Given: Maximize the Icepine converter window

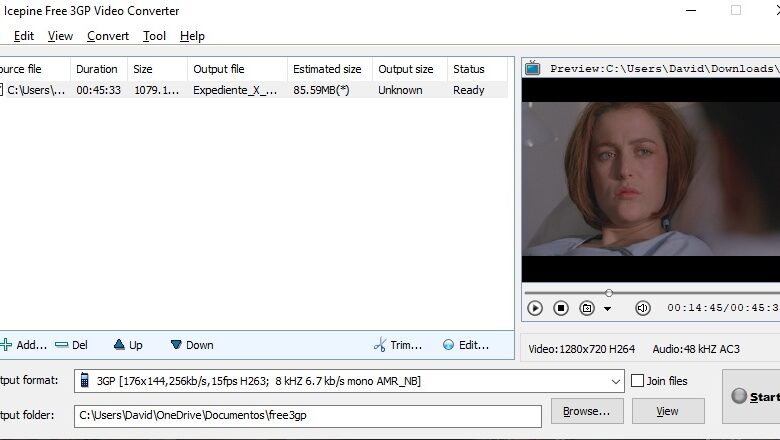Looking at the screenshot, I should (736, 10).
